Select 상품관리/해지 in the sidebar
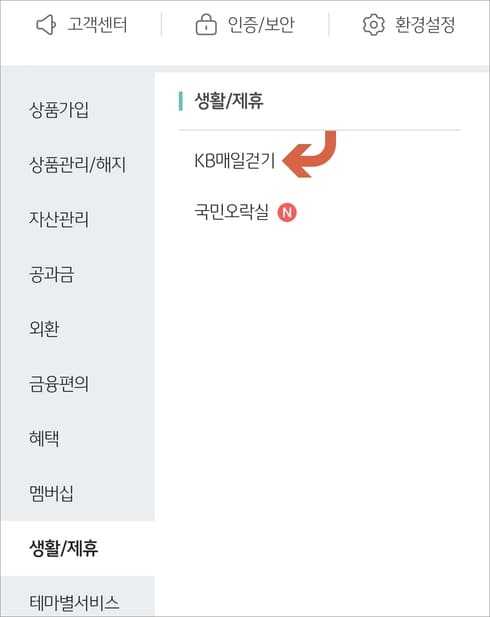This screenshot has height=617, width=490. click(78, 164)
